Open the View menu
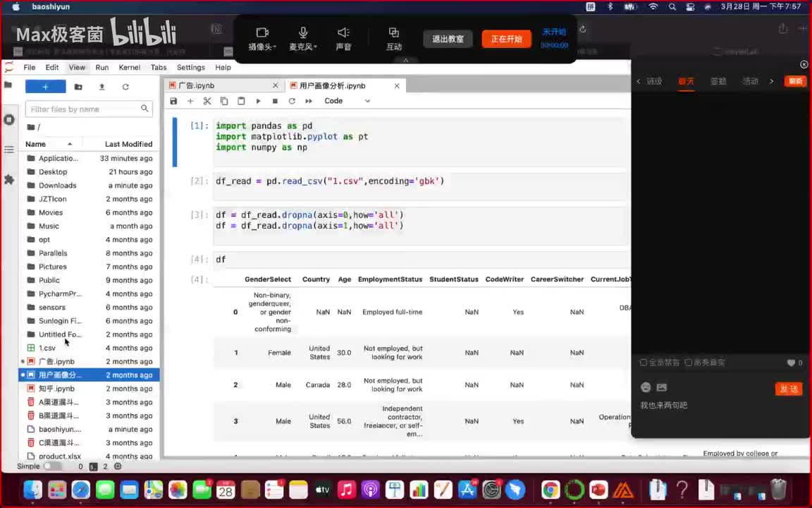 click(x=77, y=68)
